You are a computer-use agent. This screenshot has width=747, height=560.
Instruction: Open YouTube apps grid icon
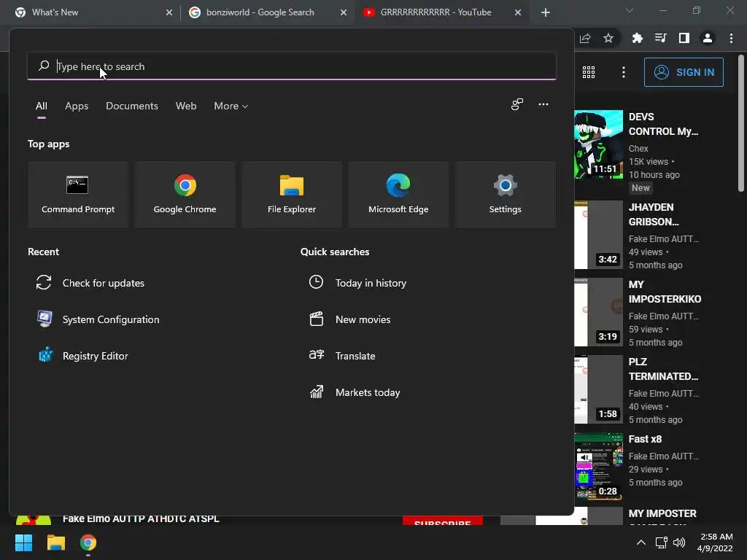(589, 72)
